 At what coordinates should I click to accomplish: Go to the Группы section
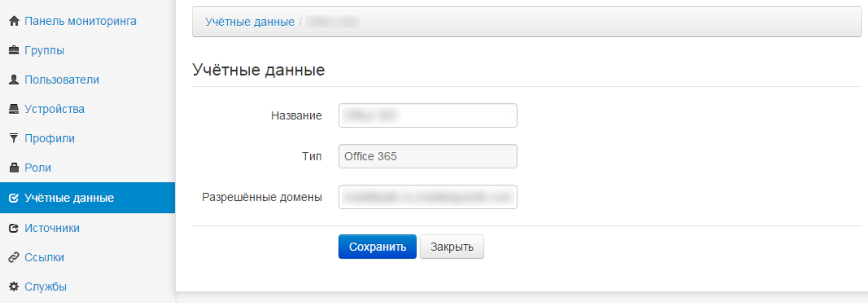tap(44, 50)
